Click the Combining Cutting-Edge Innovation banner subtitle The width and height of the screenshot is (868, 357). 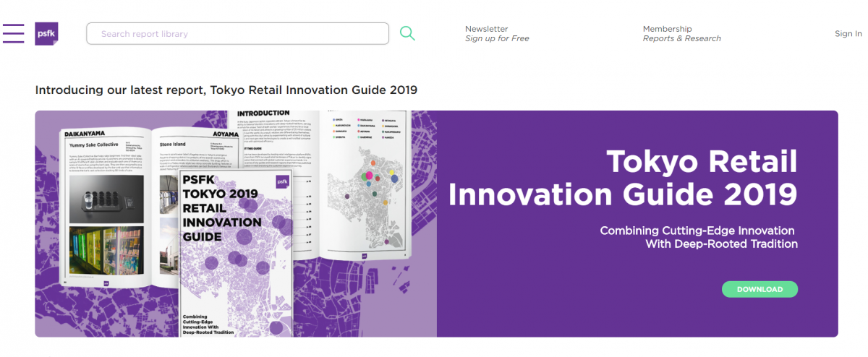click(698, 237)
